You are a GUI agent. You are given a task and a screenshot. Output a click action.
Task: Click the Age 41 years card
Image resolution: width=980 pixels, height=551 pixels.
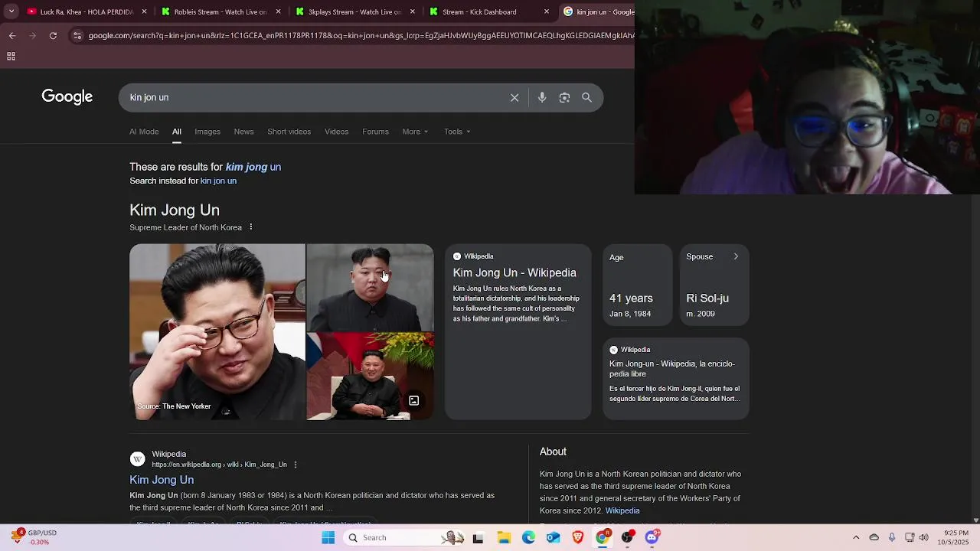tap(637, 285)
